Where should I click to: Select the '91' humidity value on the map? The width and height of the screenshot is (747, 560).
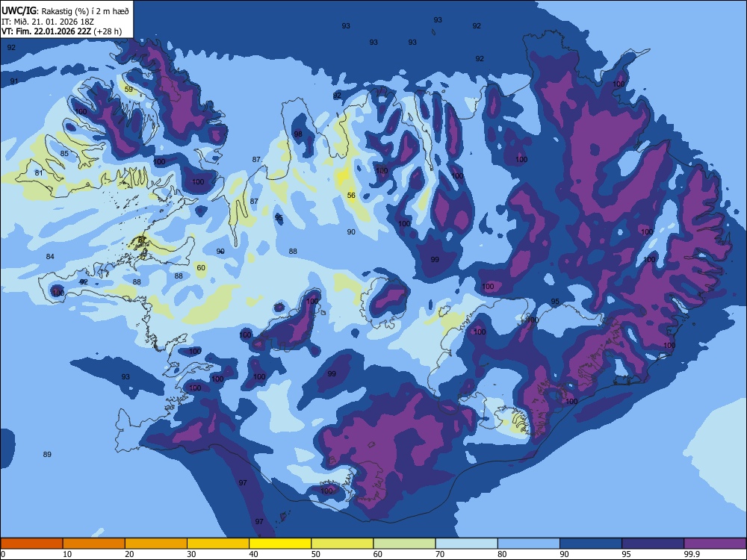(x=14, y=81)
